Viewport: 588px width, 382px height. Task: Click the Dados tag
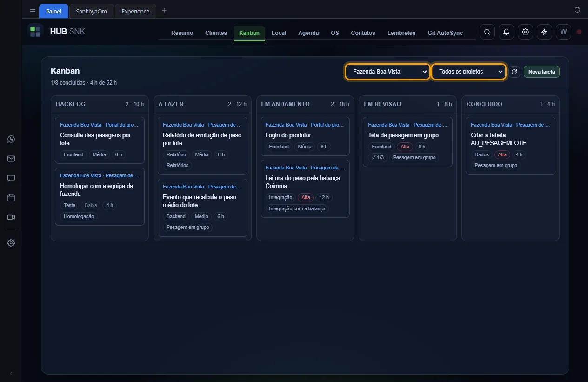(481, 154)
